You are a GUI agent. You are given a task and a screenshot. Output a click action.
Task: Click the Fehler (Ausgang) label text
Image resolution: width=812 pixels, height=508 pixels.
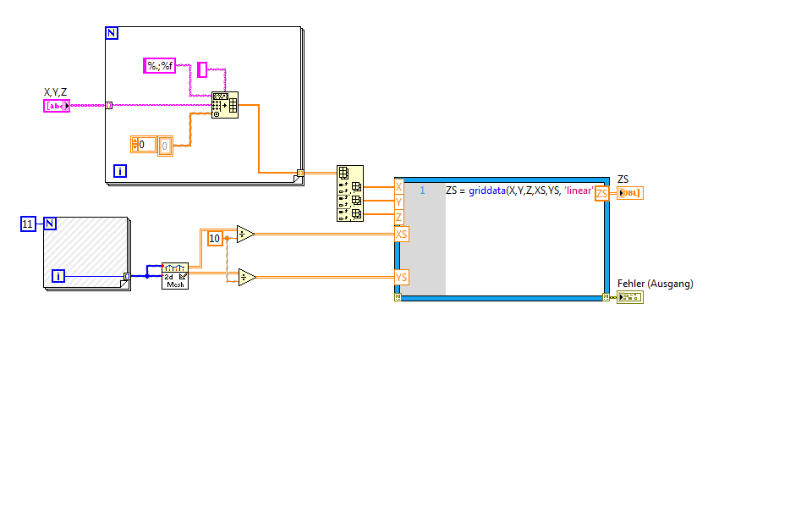tap(655, 284)
